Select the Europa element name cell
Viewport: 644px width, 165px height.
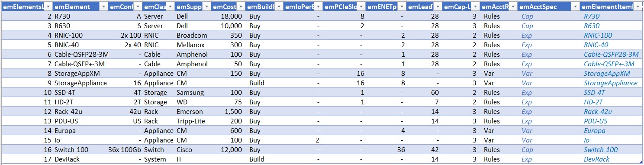pos(80,131)
